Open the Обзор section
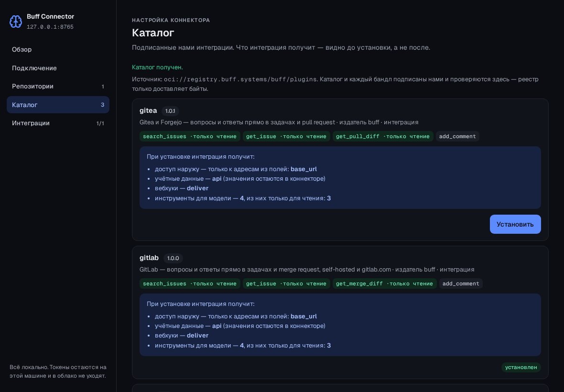This screenshot has height=392, width=564. coord(58,50)
